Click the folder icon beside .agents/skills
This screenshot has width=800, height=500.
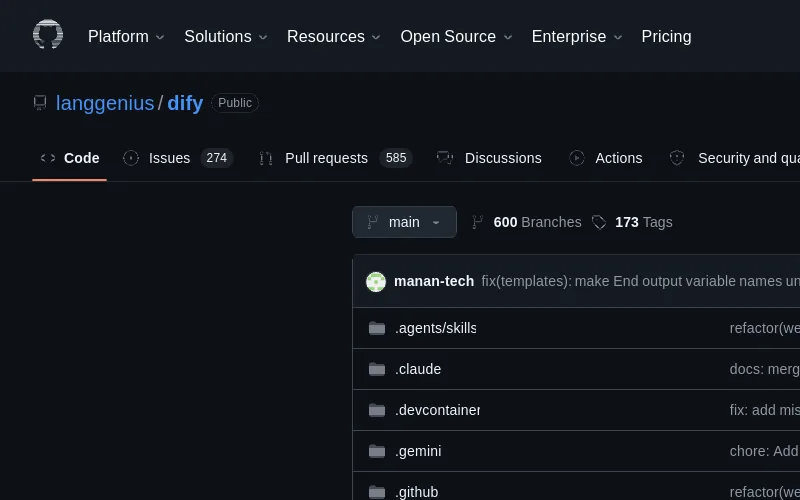[x=377, y=328]
